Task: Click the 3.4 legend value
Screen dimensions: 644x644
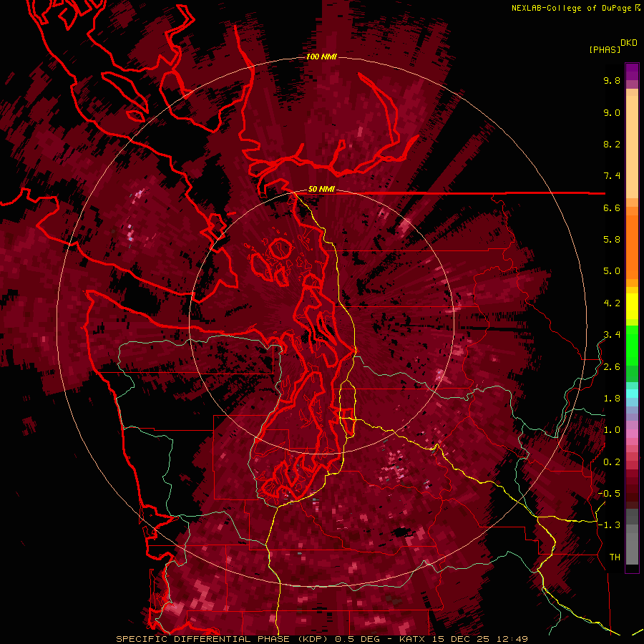Action: click(612, 335)
